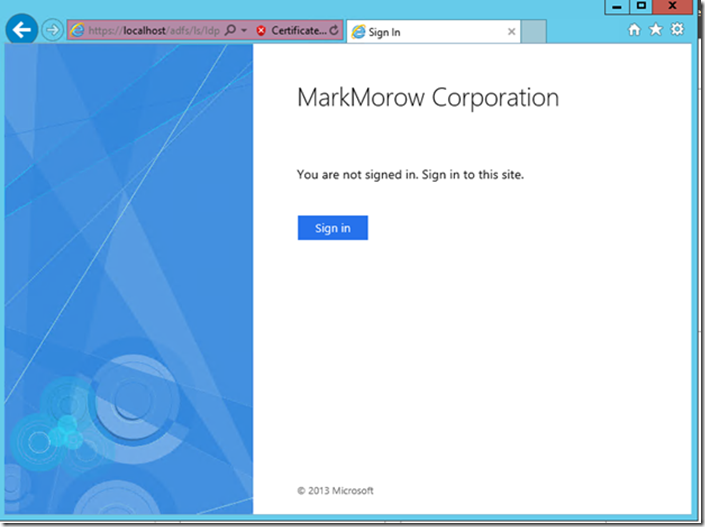The height and width of the screenshot is (527, 705).
Task: Open the Tools gear menu
Action: point(677,30)
